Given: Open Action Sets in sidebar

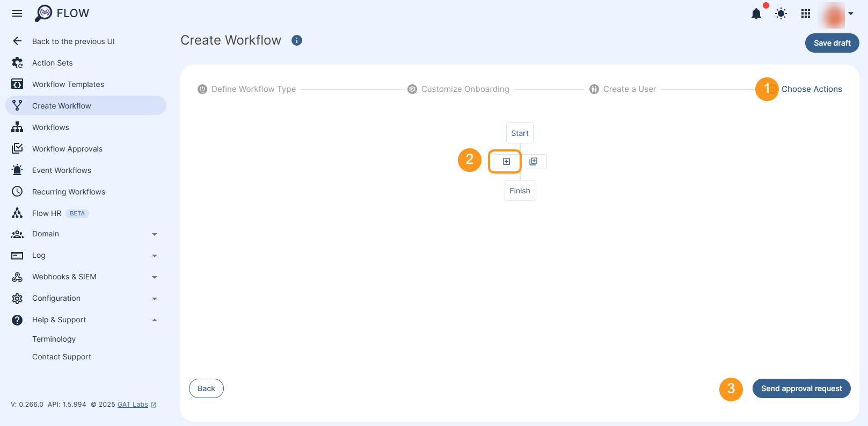Looking at the screenshot, I should tap(52, 63).
